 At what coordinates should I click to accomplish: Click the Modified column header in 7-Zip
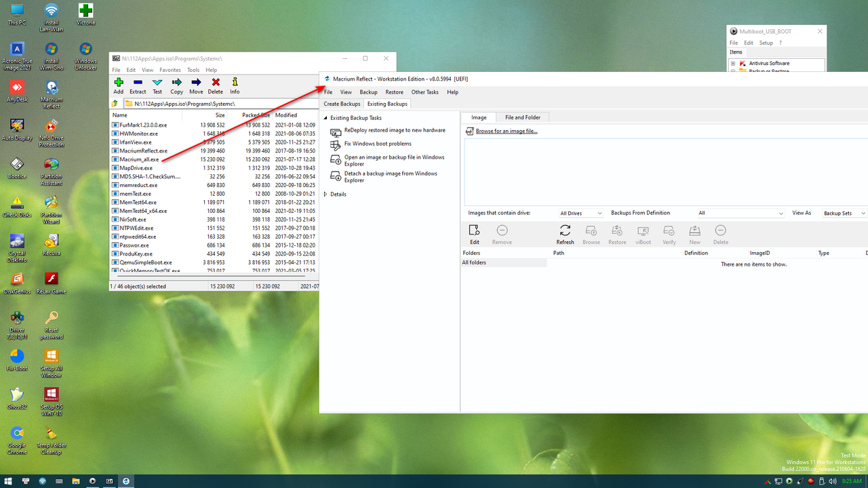[x=295, y=115]
